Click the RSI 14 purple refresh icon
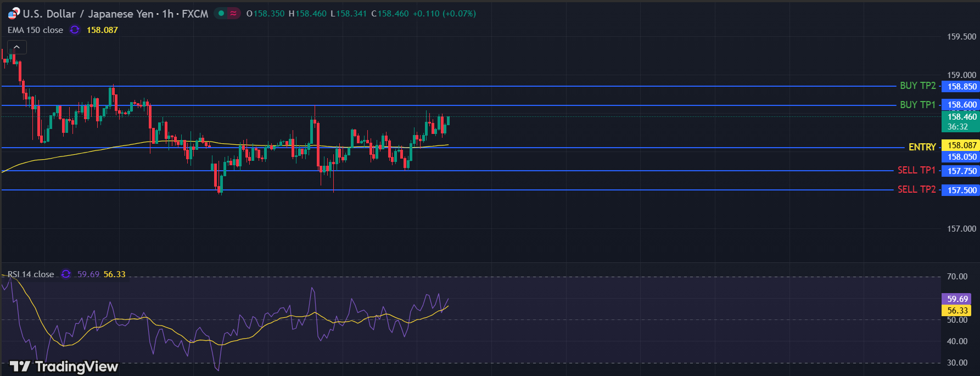This screenshot has width=980, height=376. 66,274
